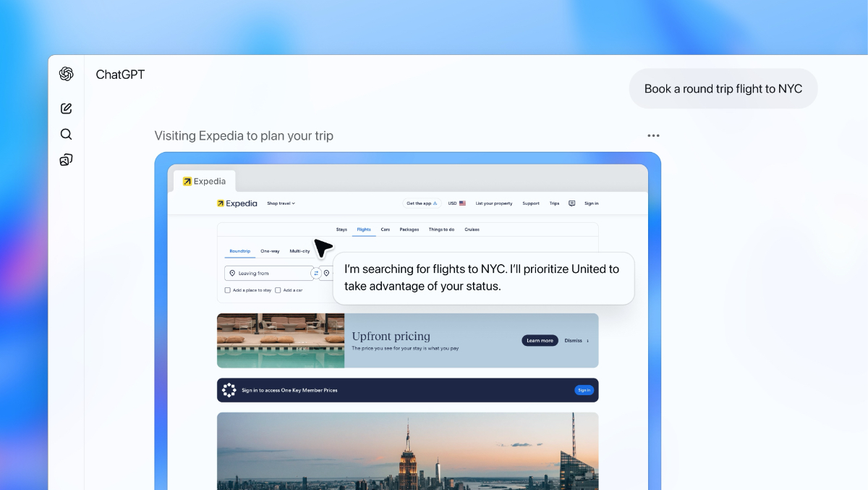Open the Expedia messages chat icon
Screen dimensions: 868x490
click(571, 203)
